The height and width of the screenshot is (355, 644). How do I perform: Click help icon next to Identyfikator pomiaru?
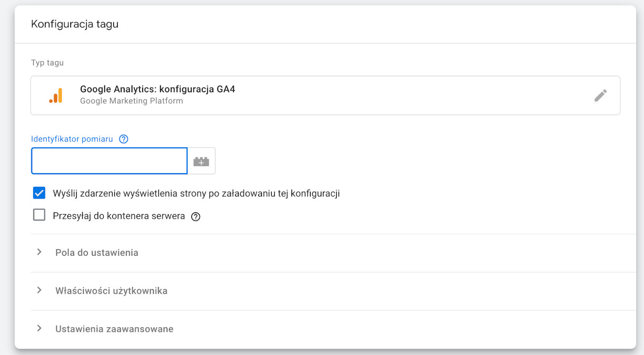(124, 139)
